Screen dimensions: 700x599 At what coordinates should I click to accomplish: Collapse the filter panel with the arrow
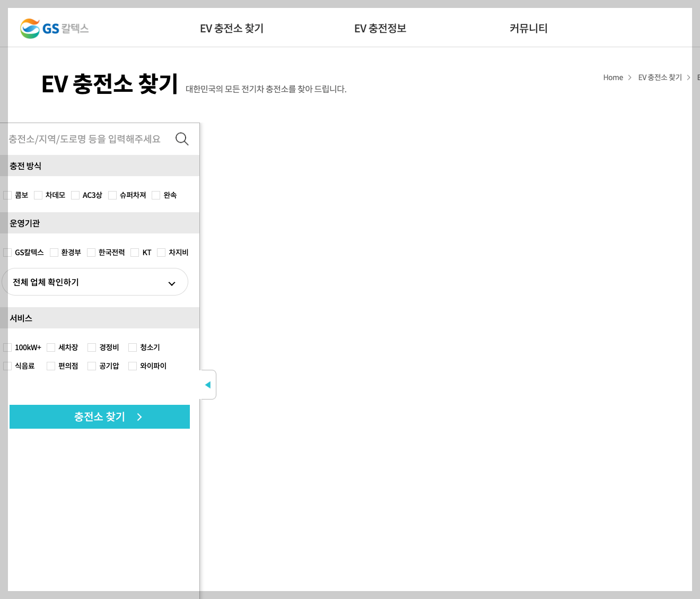208,384
